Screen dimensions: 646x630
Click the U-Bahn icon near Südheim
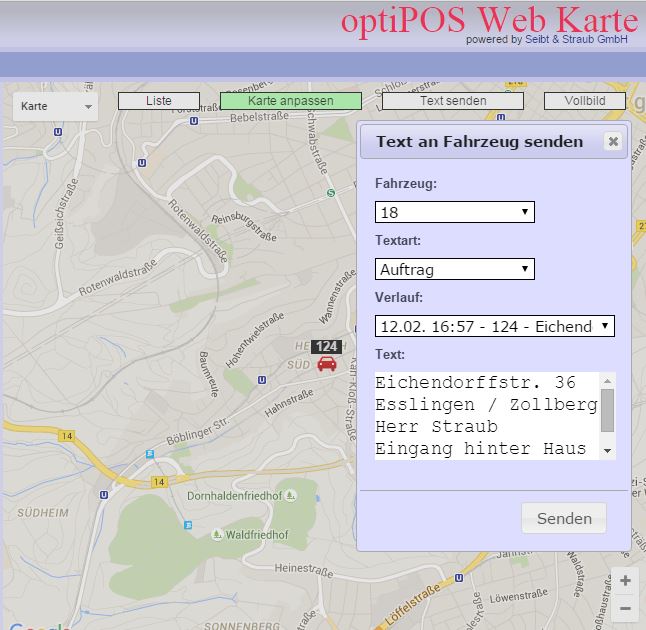pos(104,495)
